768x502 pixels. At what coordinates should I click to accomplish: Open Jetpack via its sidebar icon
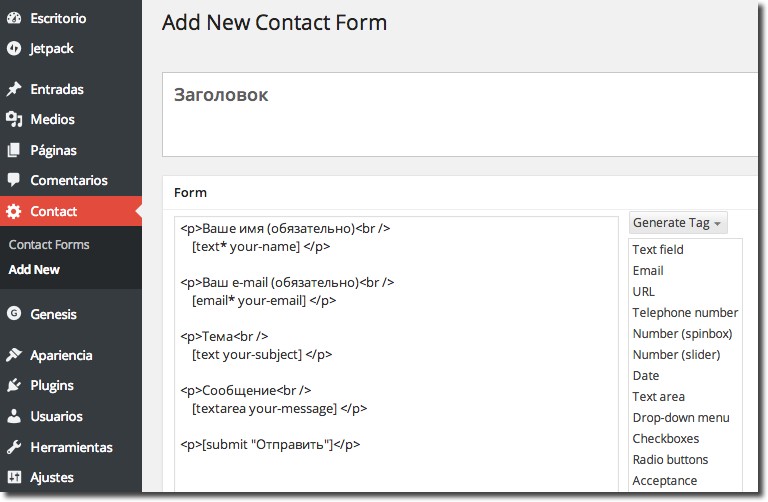[14, 48]
